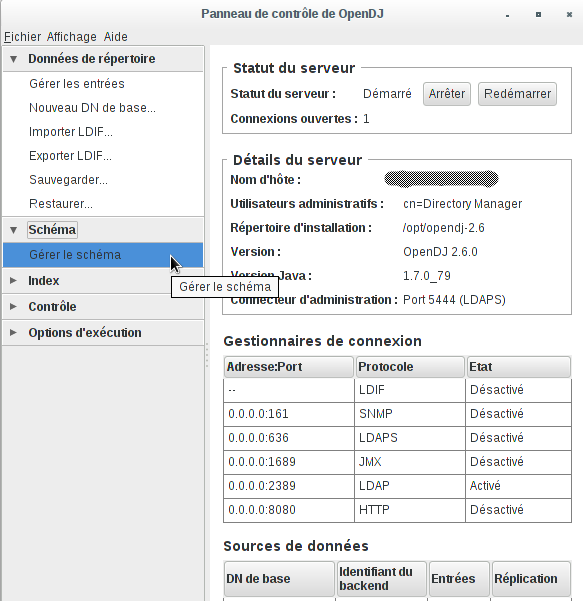Click Entrées column header
583x601 pixels.
(x=459, y=579)
